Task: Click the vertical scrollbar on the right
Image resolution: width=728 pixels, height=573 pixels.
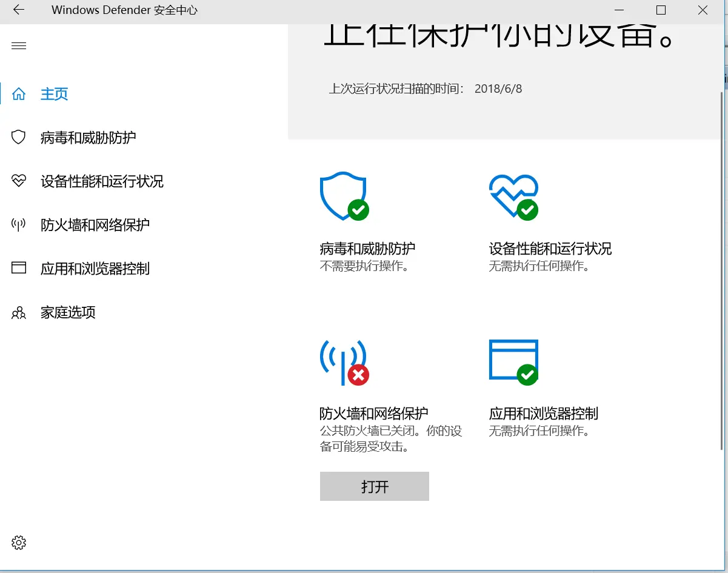Action: (721, 270)
